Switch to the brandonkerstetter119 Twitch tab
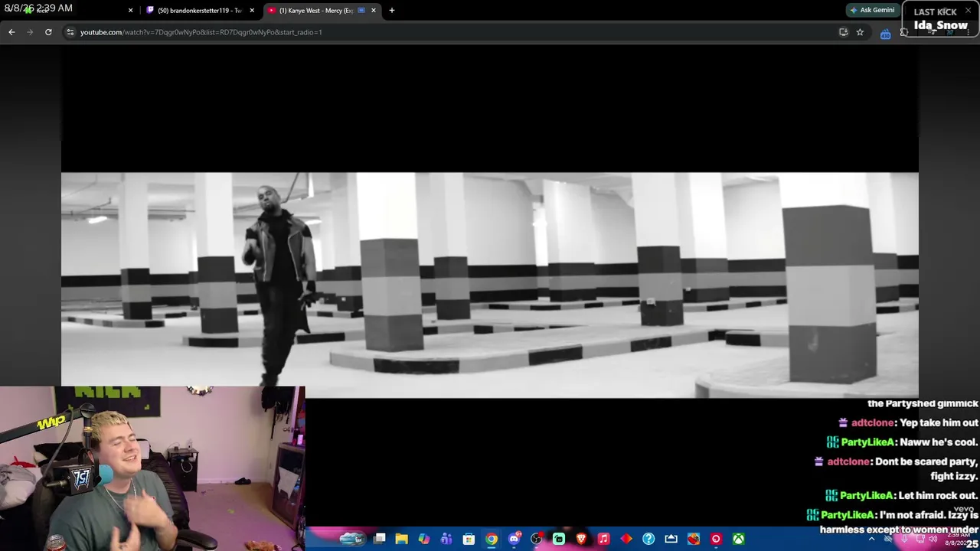This screenshot has height=551, width=980. pos(199,11)
